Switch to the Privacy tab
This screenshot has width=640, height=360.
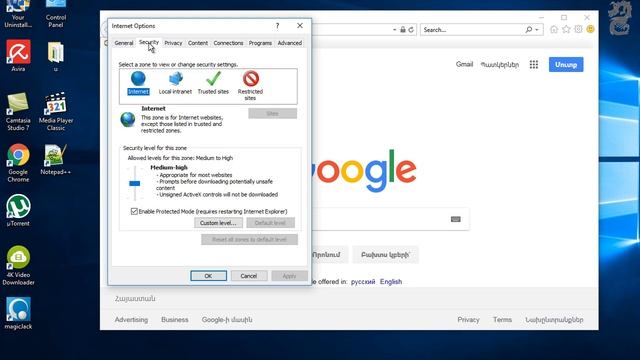(x=173, y=43)
